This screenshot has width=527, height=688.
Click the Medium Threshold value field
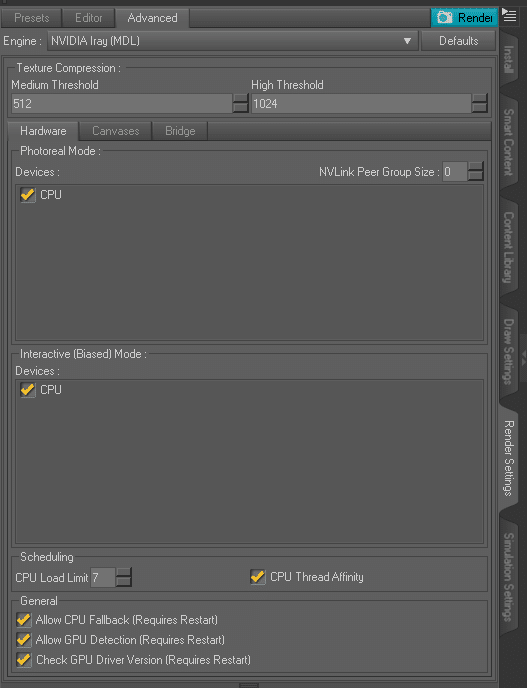(122, 104)
